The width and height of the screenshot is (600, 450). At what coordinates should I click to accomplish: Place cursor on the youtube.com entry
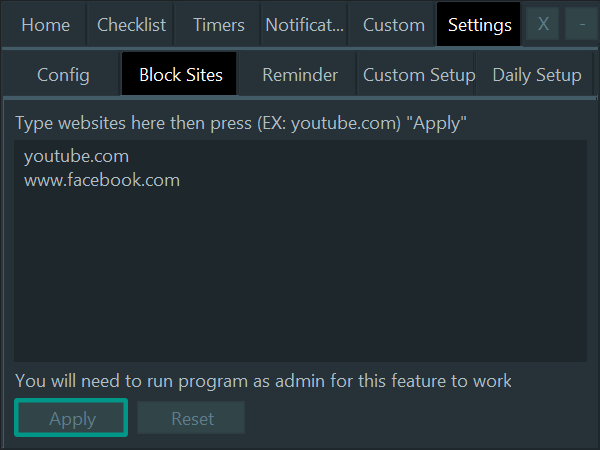(77, 157)
